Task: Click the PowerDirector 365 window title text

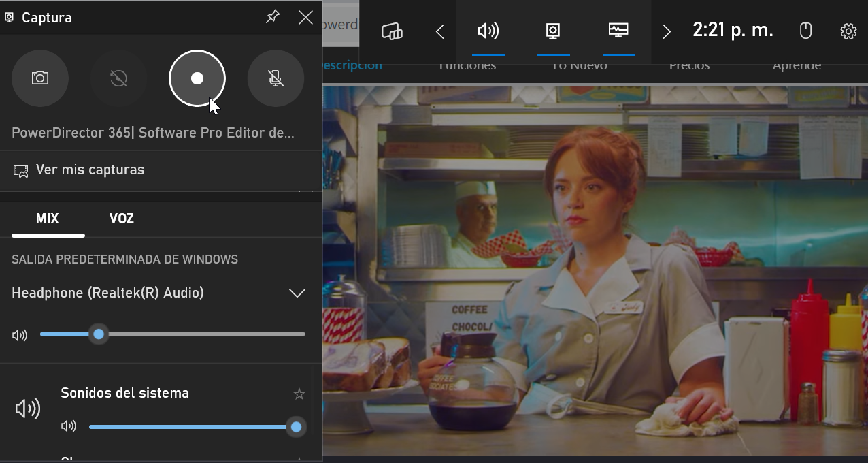Action: point(153,133)
